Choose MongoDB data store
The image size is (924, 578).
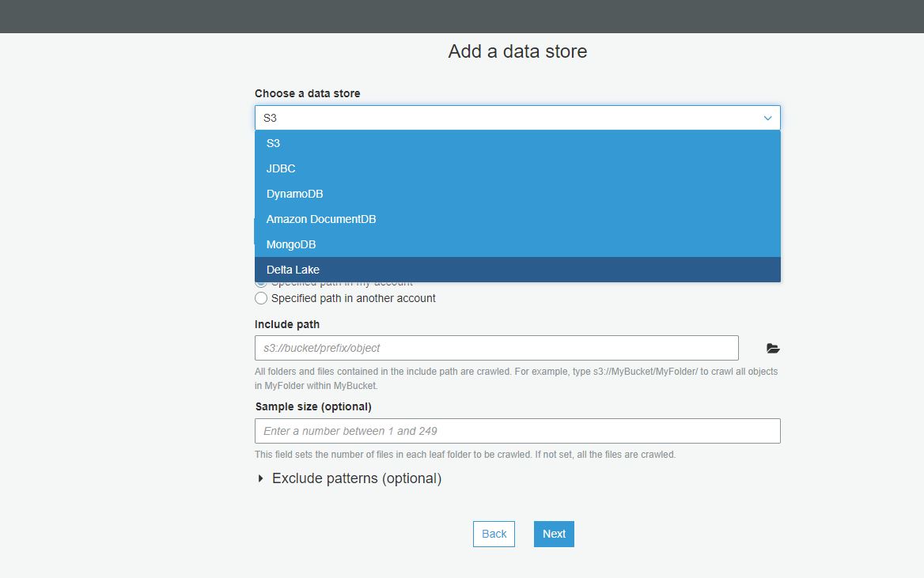pyautogui.click(x=517, y=244)
